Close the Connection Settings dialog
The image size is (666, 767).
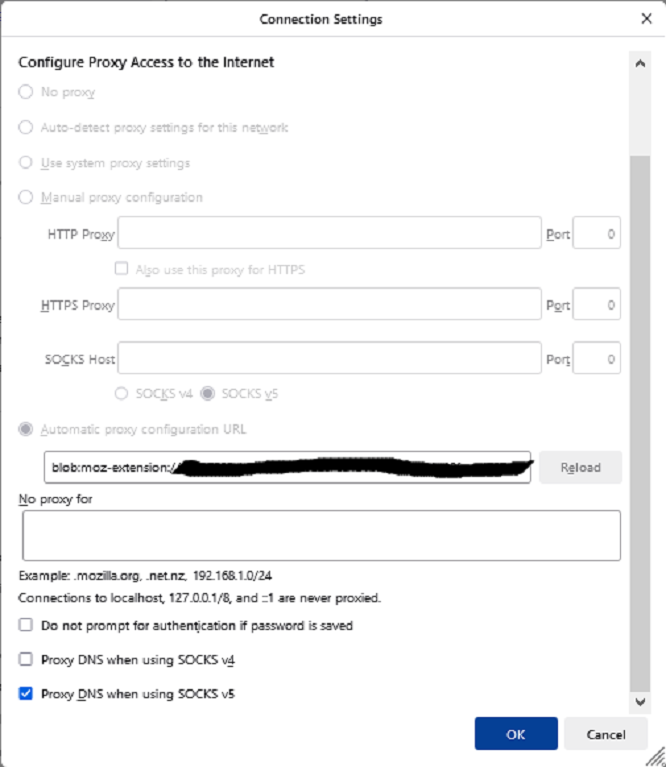pyautogui.click(x=646, y=18)
